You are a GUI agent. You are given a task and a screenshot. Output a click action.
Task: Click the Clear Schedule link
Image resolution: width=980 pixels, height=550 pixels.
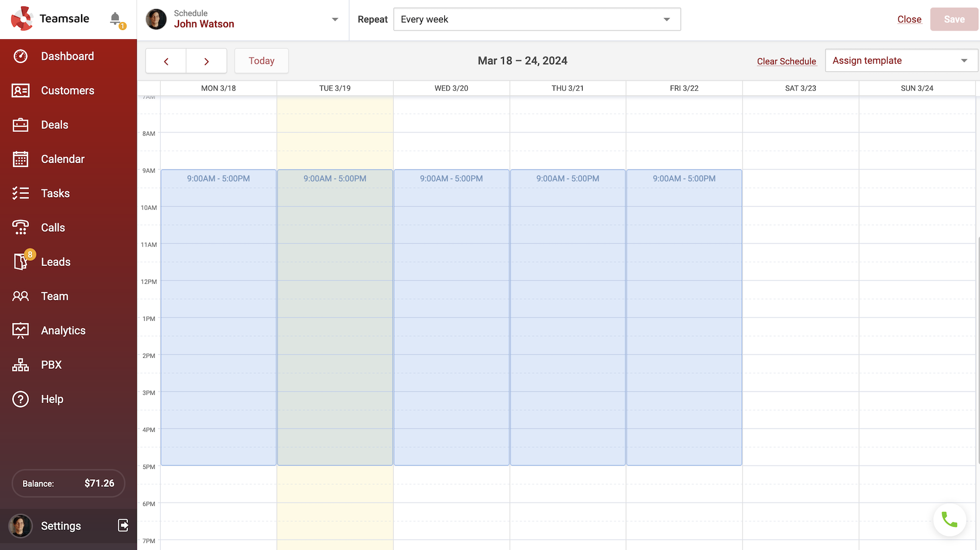(x=786, y=61)
